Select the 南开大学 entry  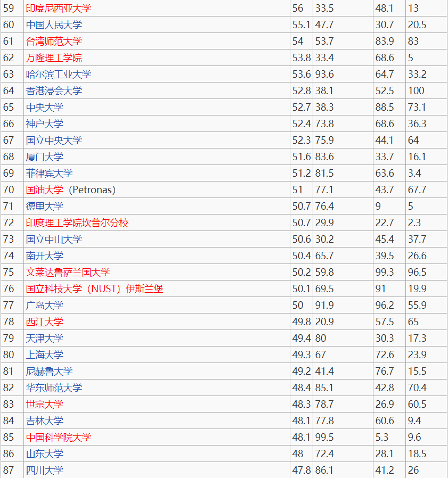pos(42,256)
